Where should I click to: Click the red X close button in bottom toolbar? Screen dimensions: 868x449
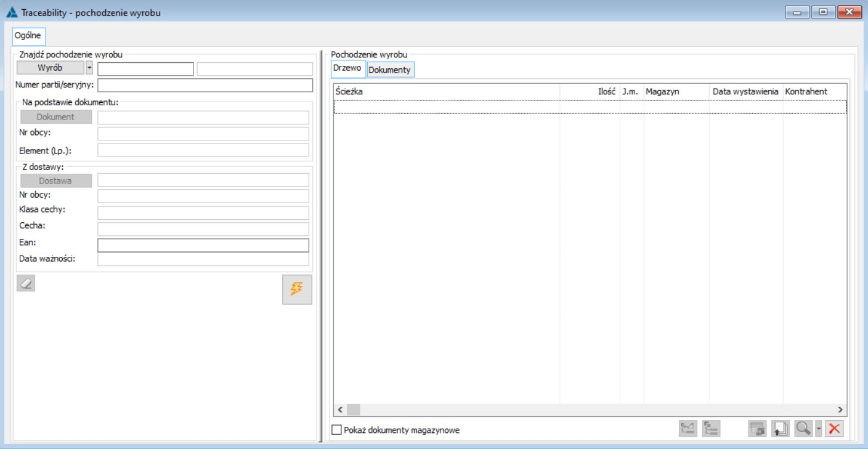pyautogui.click(x=835, y=429)
